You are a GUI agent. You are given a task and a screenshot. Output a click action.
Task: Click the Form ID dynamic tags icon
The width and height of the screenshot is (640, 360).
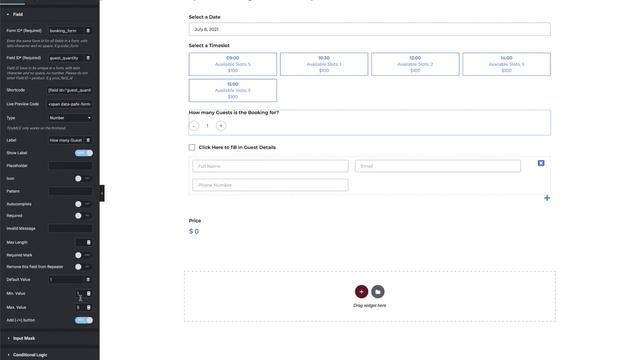[88, 31]
